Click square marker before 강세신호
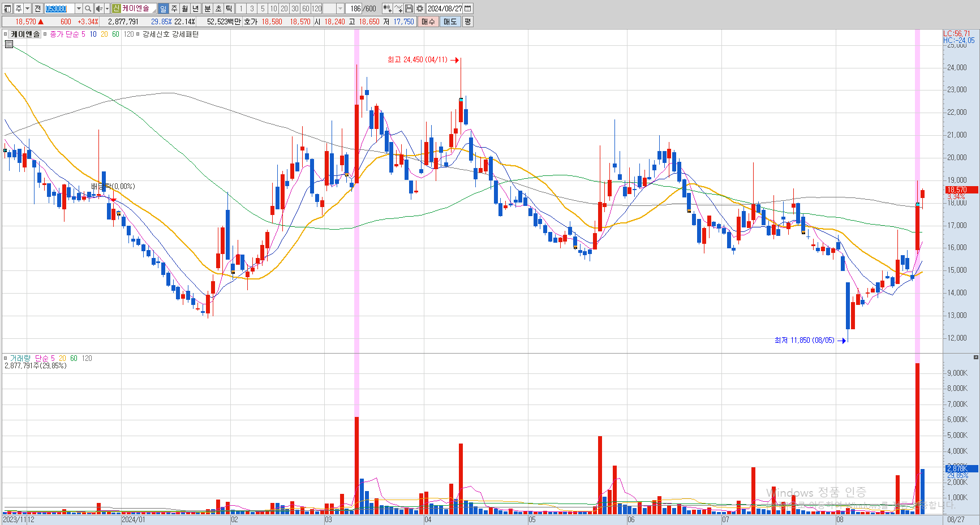 tap(137, 34)
